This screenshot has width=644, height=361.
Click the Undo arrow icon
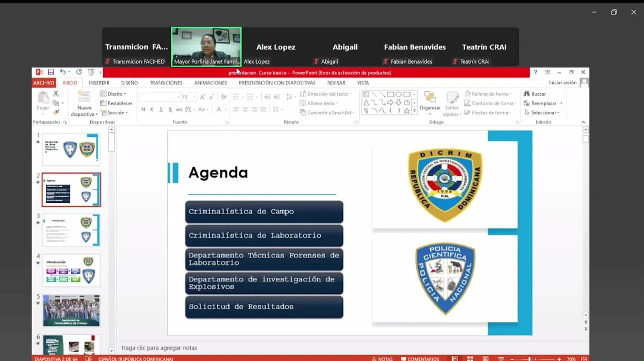tap(62, 72)
